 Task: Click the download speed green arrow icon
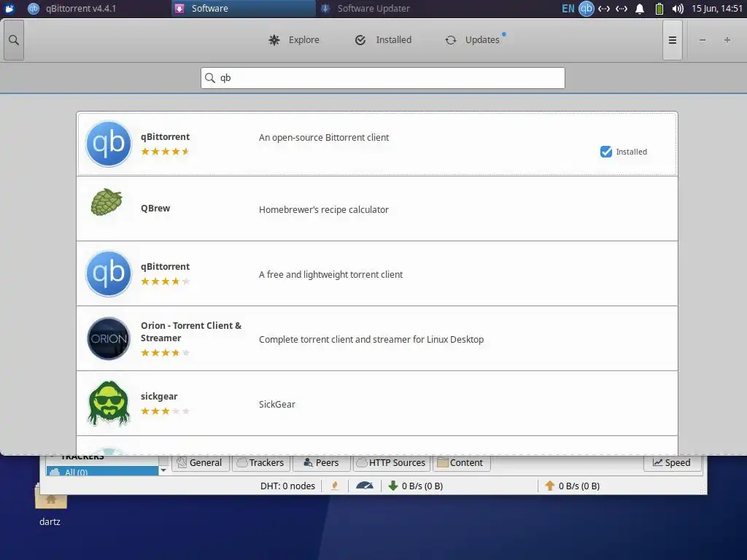coord(393,486)
